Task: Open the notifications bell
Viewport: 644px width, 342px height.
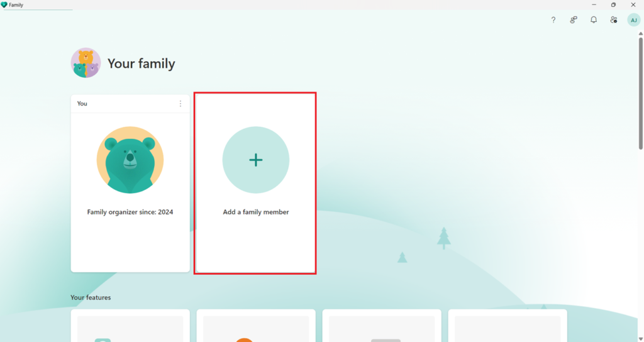Action: coord(594,19)
